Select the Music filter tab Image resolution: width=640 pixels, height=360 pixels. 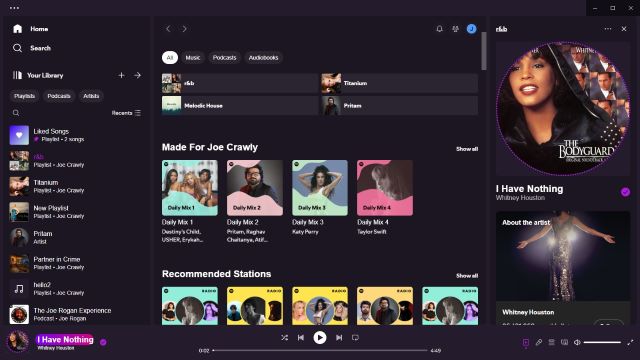[193, 58]
